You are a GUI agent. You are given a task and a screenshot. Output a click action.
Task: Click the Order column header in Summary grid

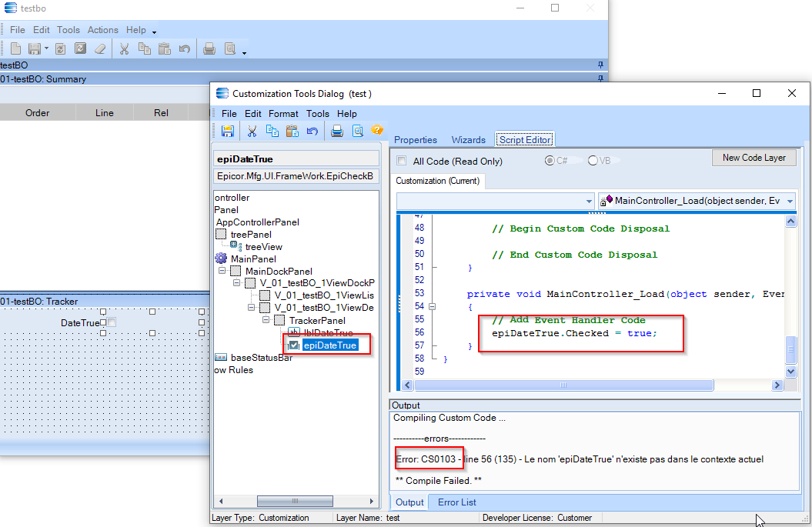point(37,113)
